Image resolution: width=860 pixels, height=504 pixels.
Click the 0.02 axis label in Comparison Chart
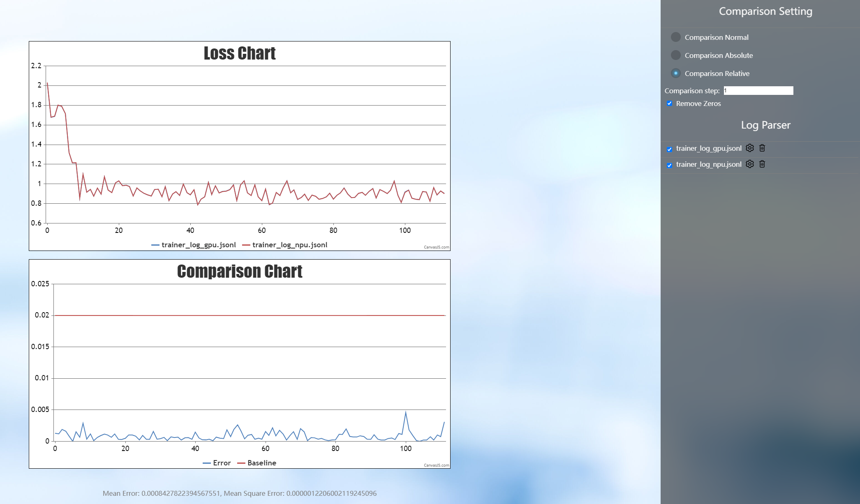42,315
